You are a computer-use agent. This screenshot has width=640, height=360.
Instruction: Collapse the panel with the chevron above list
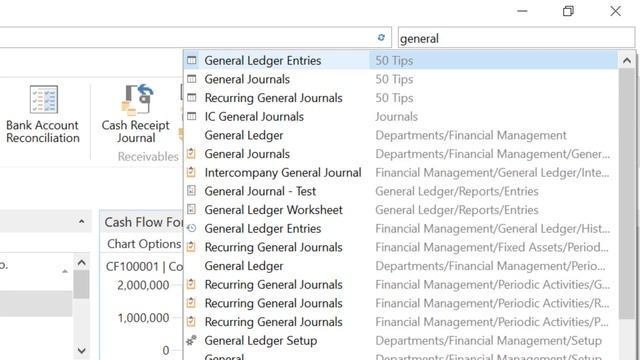[x=82, y=222]
